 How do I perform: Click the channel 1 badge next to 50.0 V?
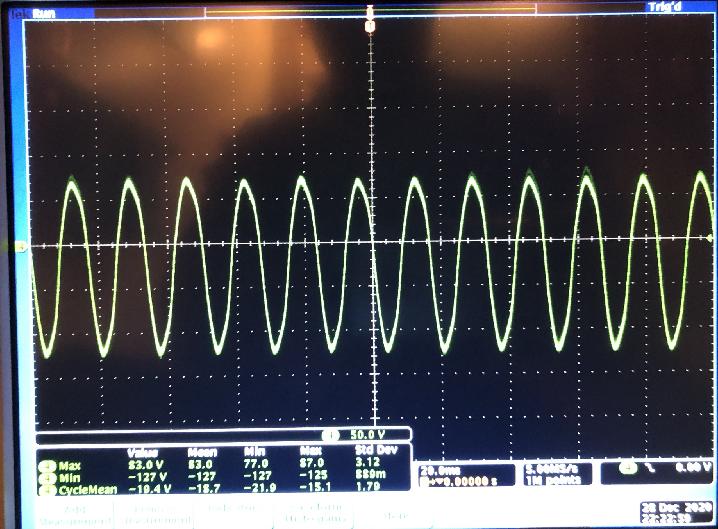point(331,435)
